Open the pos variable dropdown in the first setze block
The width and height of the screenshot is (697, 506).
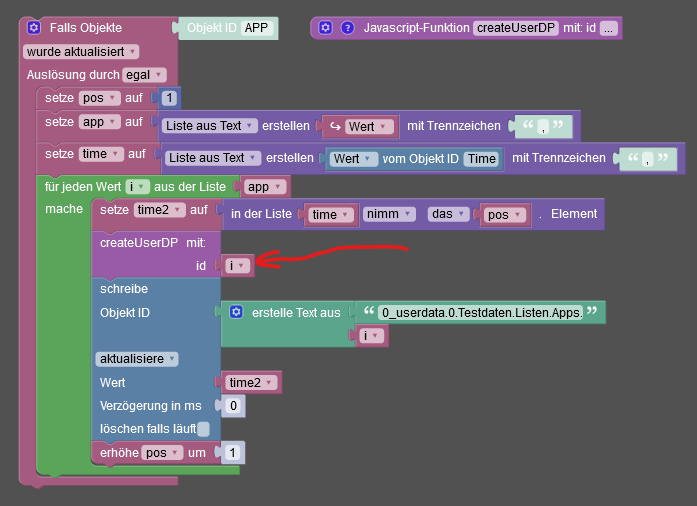[100, 98]
